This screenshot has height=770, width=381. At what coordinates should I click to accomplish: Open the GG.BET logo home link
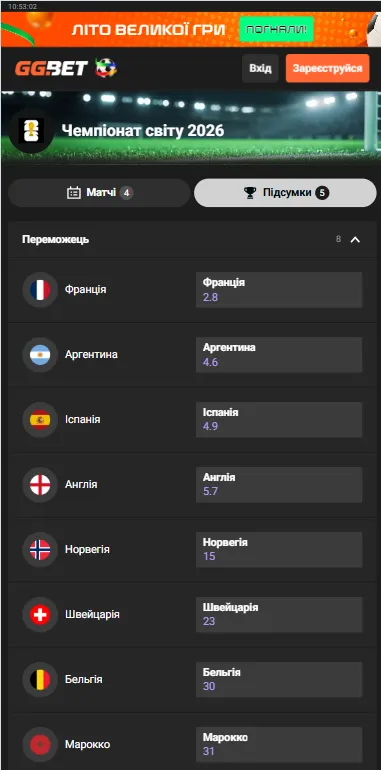click(x=52, y=68)
